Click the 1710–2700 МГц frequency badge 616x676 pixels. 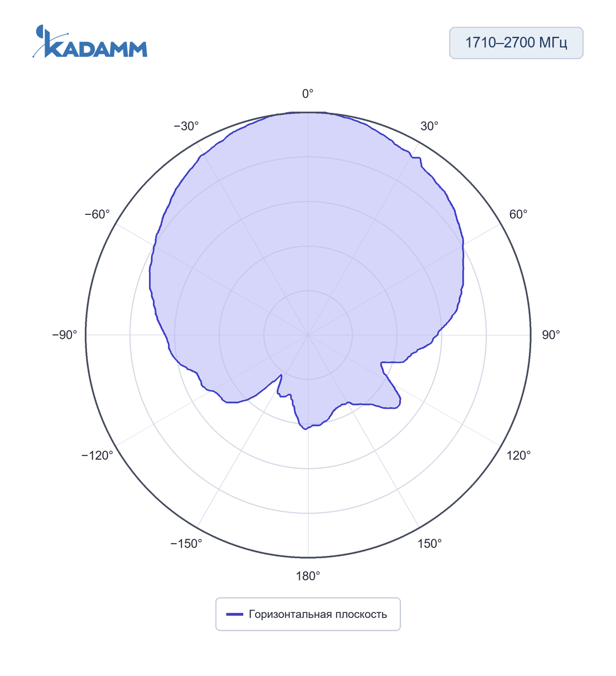click(516, 43)
